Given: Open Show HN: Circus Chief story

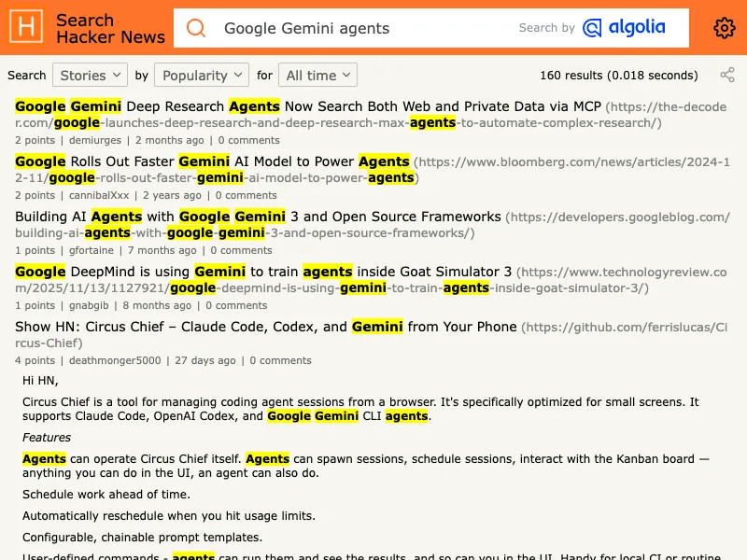Looking at the screenshot, I should click(266, 327).
